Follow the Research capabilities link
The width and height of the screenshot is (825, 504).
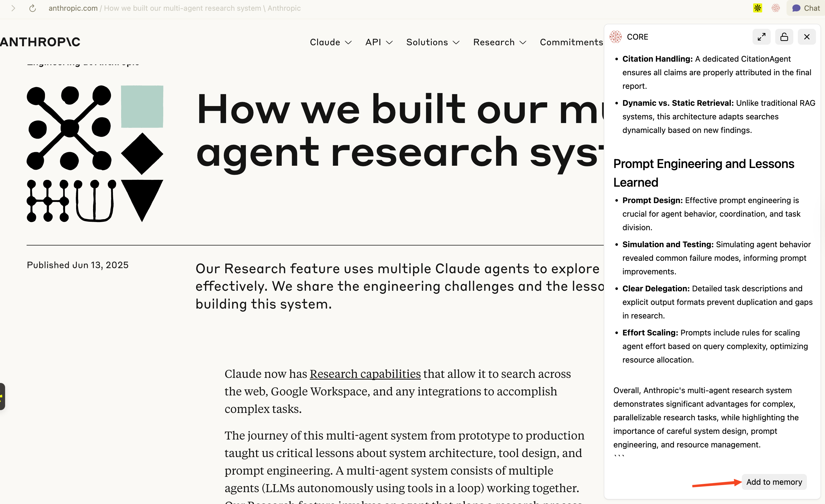pos(365,374)
